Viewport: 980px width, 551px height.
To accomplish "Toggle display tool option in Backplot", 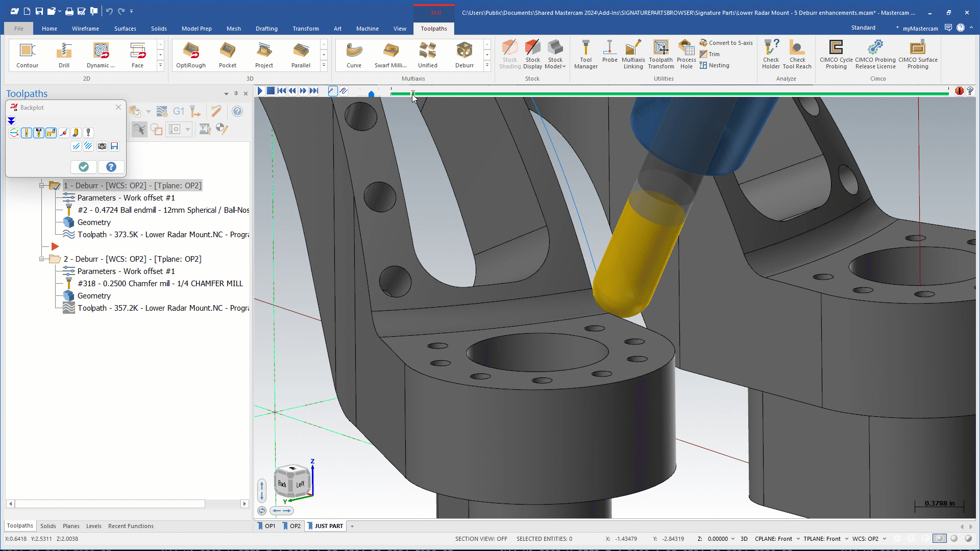I will (27, 133).
